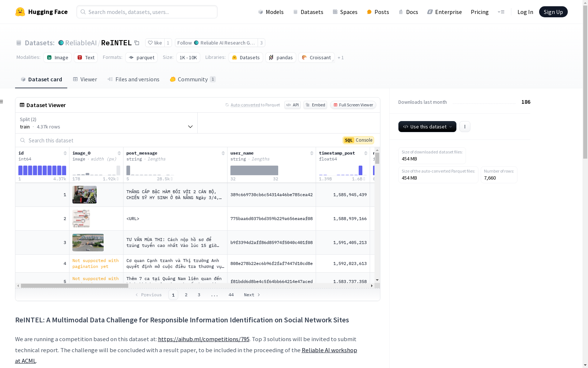Click the horizontal table scrollbar

pyautogui.click(x=75, y=286)
